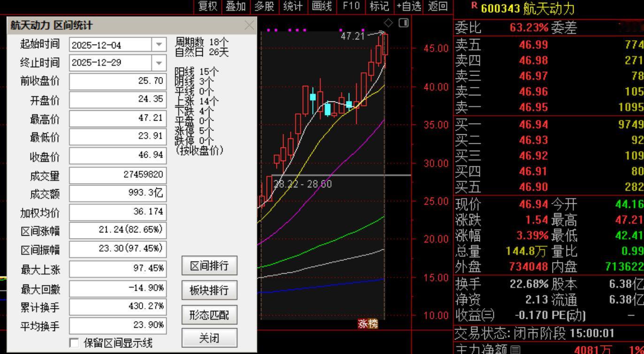644x354 pixels.
Task: Click the 累计换手 field showing 430.27%
Action: (x=118, y=307)
